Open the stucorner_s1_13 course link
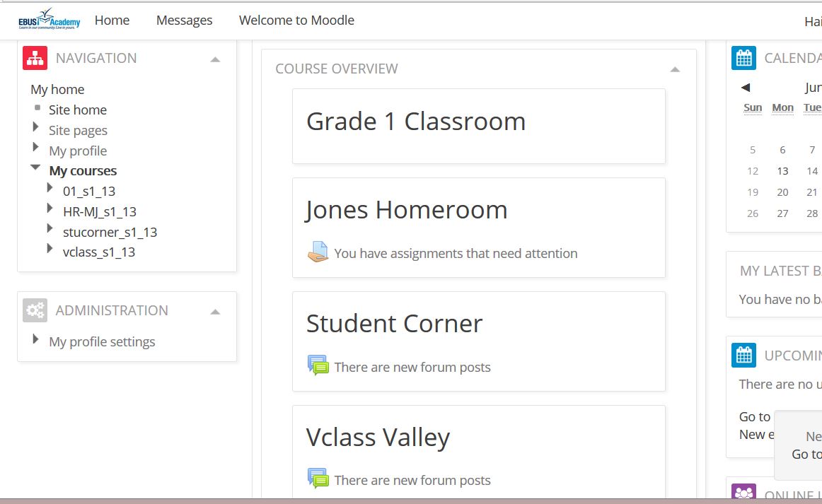This screenshot has width=822, height=504. point(110,232)
